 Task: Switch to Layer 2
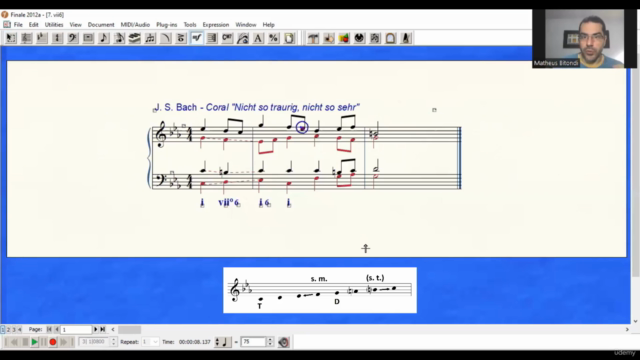click(8, 329)
